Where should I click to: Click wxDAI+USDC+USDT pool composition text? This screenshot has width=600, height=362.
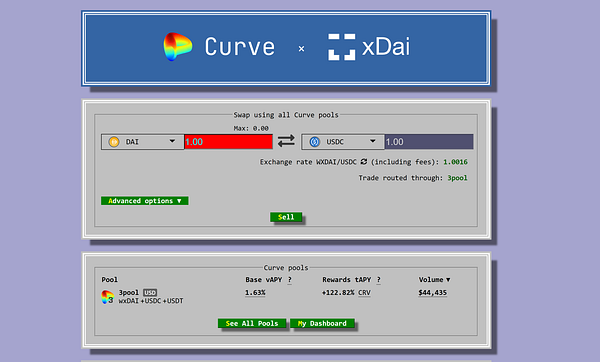coord(151,301)
